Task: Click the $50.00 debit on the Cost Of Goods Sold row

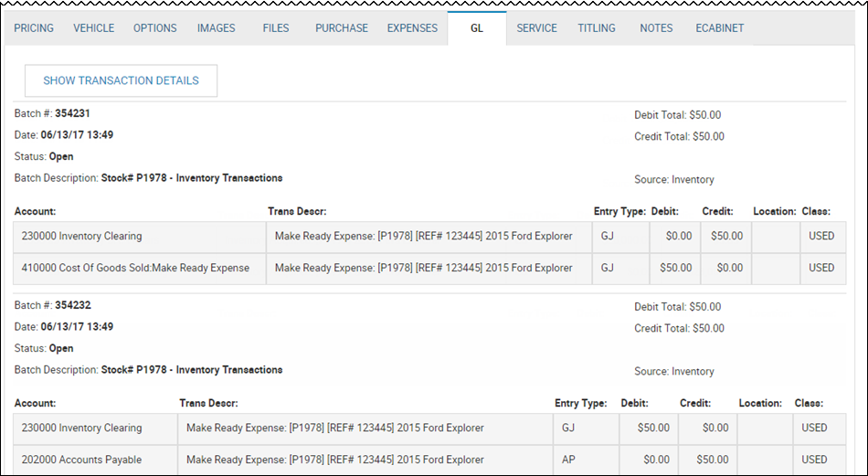Action: pos(675,268)
